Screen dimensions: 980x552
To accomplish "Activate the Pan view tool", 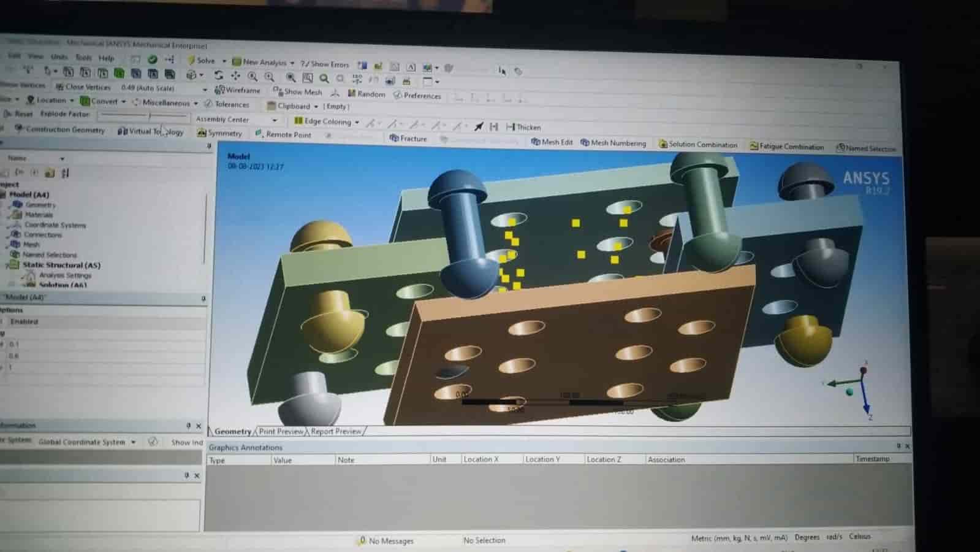I will (x=235, y=75).
